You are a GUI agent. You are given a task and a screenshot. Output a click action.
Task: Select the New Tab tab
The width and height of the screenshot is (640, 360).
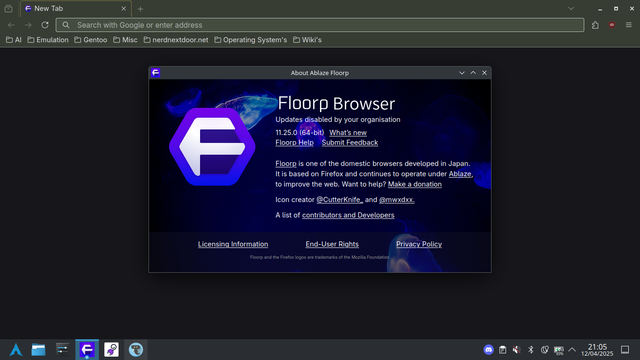point(76,9)
